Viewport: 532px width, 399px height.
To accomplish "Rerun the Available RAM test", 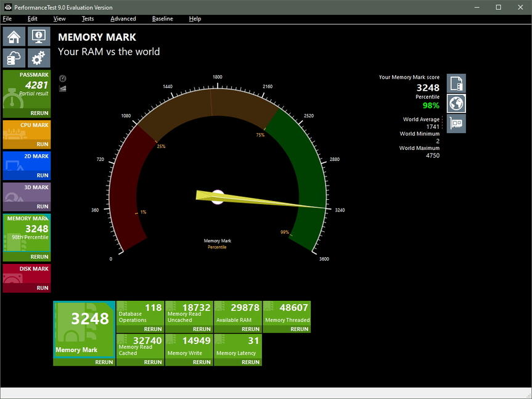I will point(250,329).
